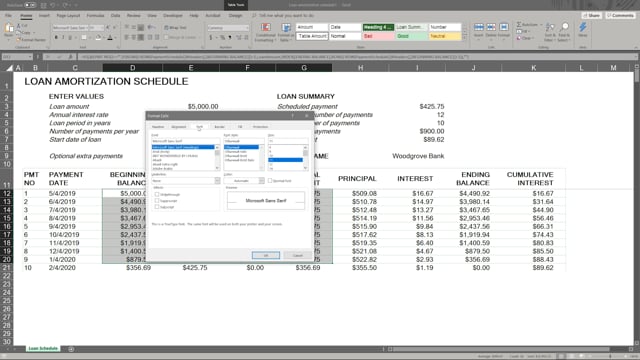Open the ribbon font name dropdown
This screenshot has width=640, height=360.
point(87,28)
